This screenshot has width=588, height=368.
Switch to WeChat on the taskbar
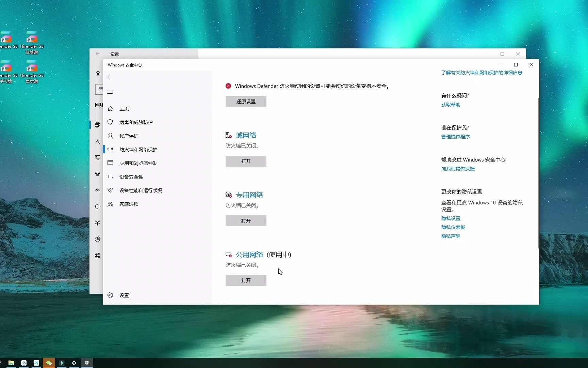(x=49, y=363)
